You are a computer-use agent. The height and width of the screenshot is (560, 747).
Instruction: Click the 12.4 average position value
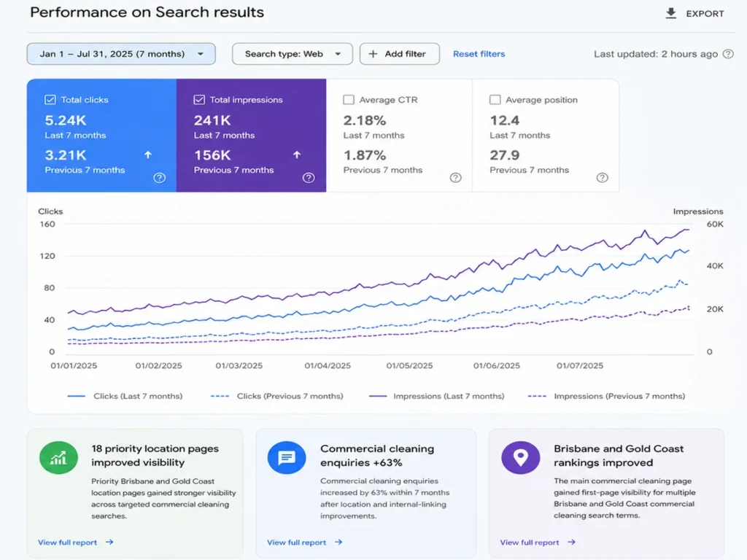coord(505,120)
